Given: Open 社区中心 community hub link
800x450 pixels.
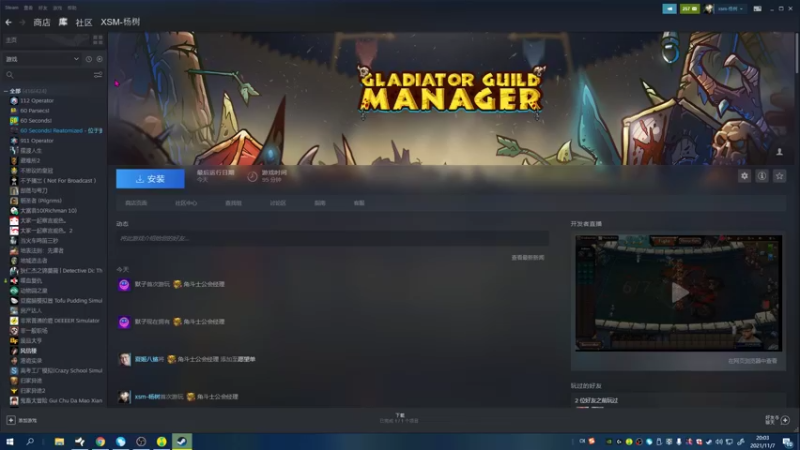Looking at the screenshot, I should tap(186, 203).
